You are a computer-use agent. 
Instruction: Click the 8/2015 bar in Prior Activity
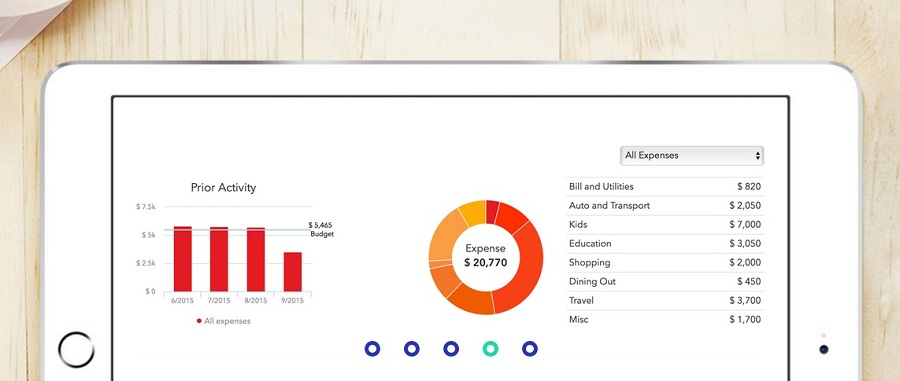[256, 259]
